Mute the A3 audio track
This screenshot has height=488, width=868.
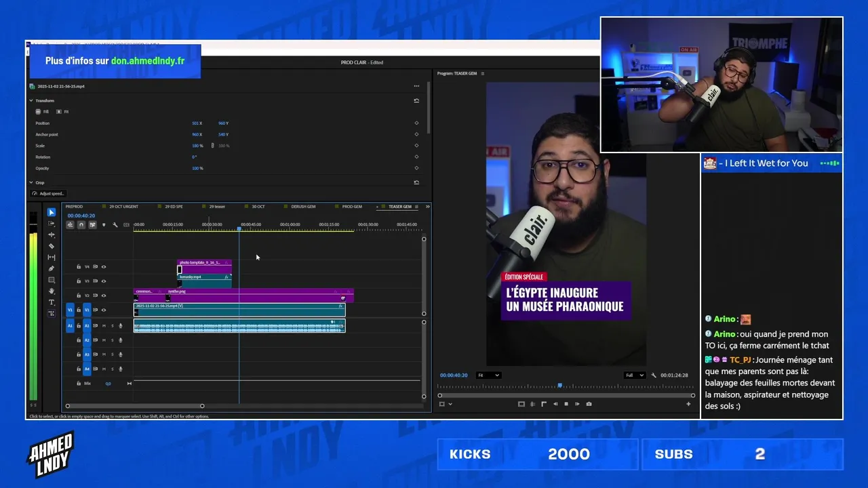pyautogui.click(x=104, y=354)
